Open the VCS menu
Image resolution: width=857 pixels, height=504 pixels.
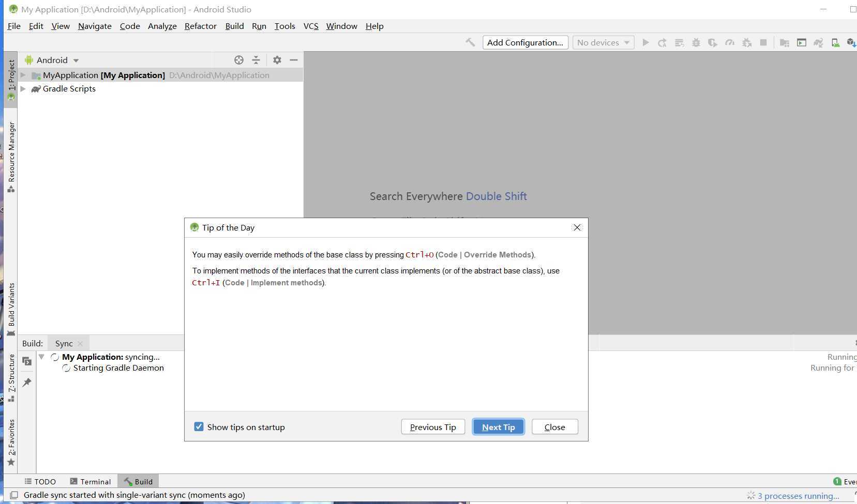pyautogui.click(x=311, y=26)
